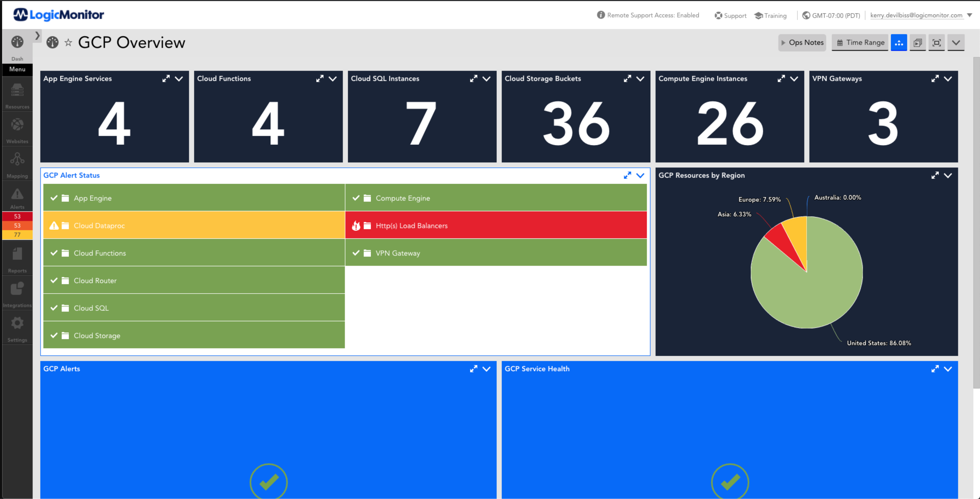Open the Time Range selector
Screen dimensions: 980x499
pos(860,42)
